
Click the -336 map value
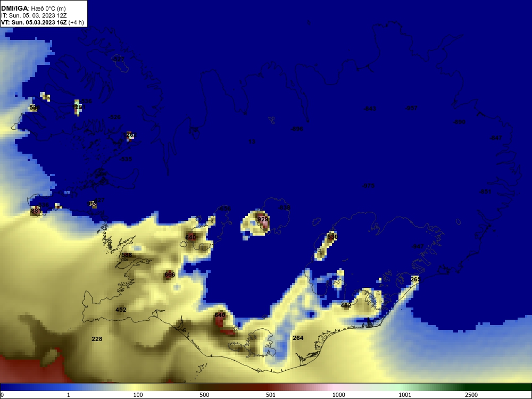point(43,205)
